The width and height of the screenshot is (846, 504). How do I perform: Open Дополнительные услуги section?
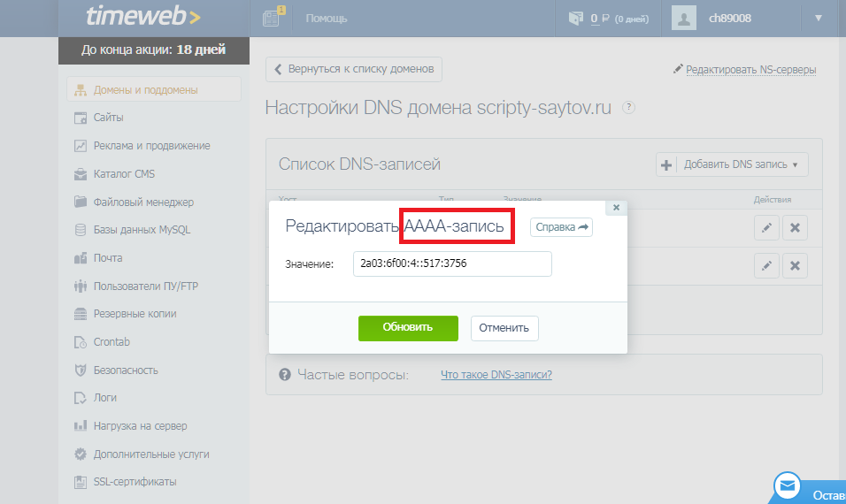pos(151,454)
